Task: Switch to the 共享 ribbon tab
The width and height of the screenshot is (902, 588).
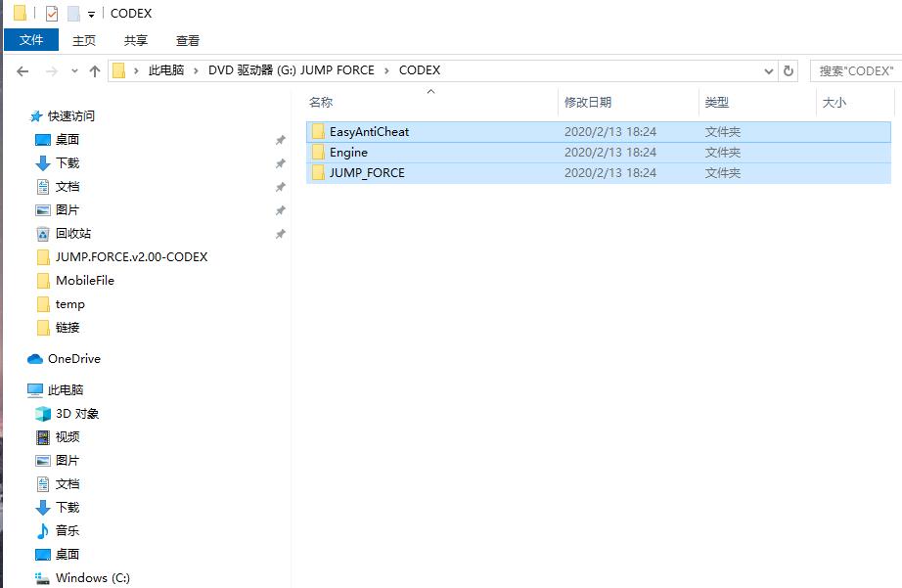Action: 136,40
